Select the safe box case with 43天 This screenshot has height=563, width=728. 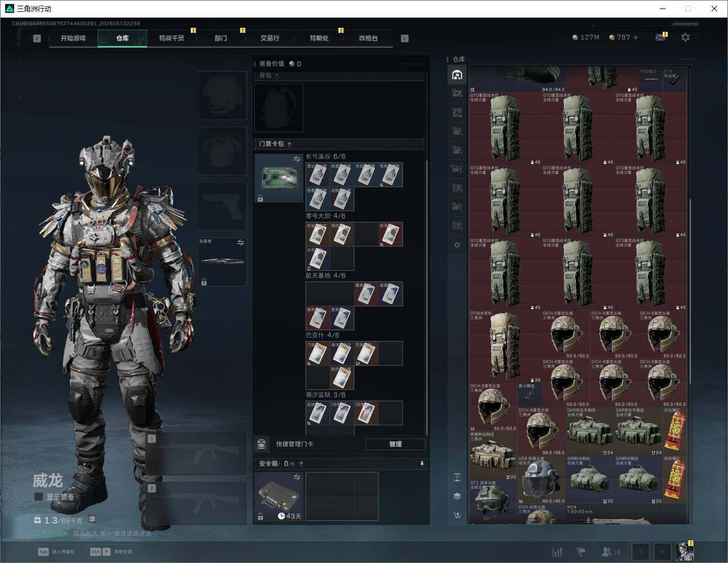(x=279, y=497)
